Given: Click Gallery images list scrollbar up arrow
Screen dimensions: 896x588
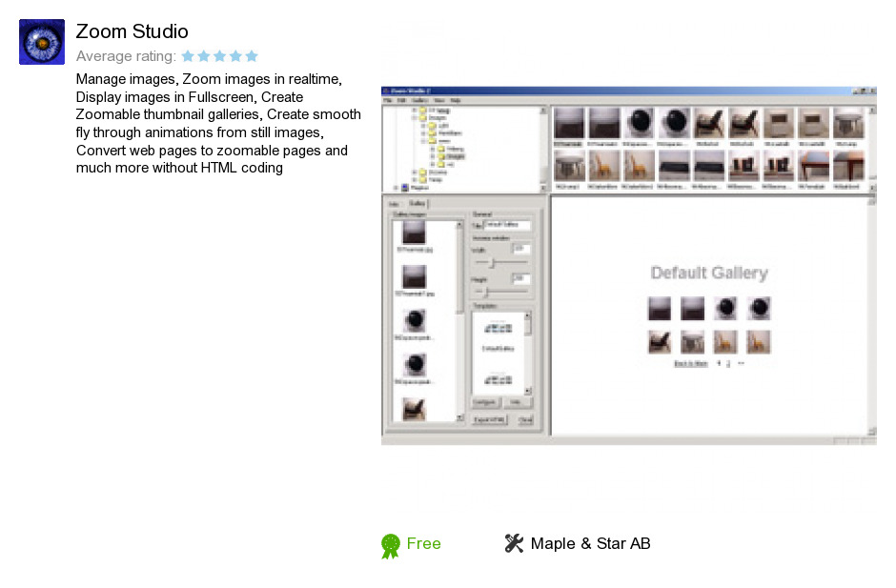Looking at the screenshot, I should 460,225.
